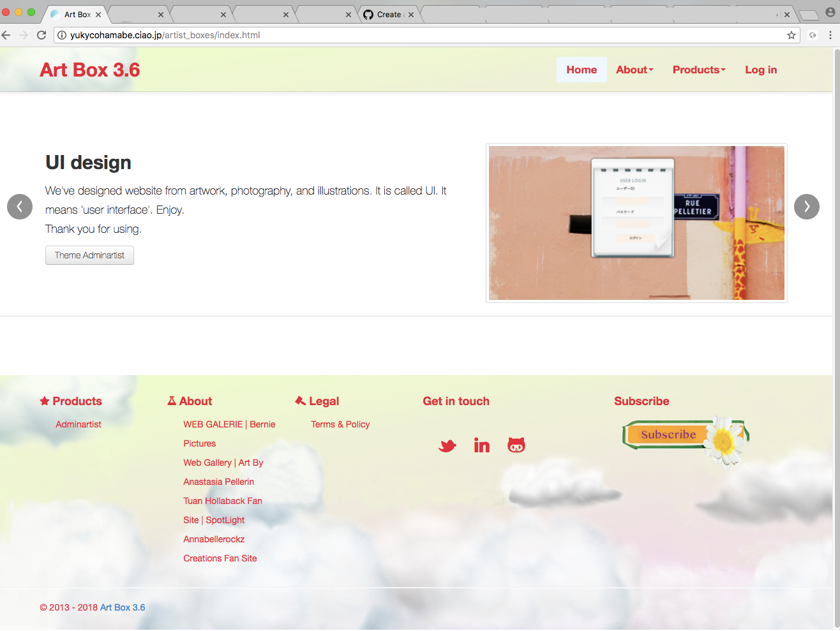This screenshot has height=631, width=840.
Task: Click the Chrome profile avatar icon
Action: pyautogui.click(x=830, y=12)
